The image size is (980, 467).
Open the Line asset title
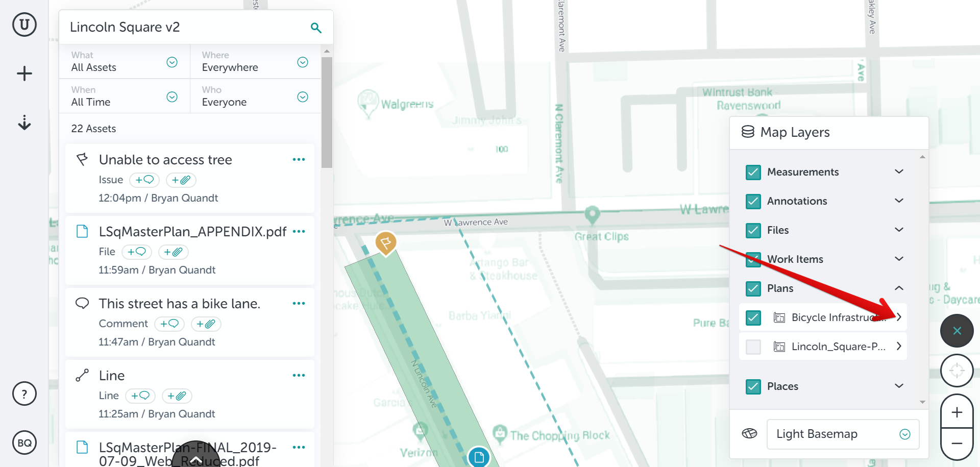(112, 376)
